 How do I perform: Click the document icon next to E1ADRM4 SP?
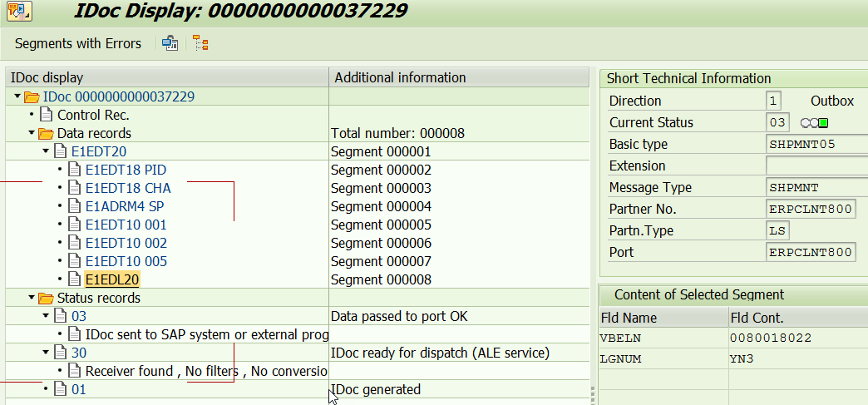point(74,206)
